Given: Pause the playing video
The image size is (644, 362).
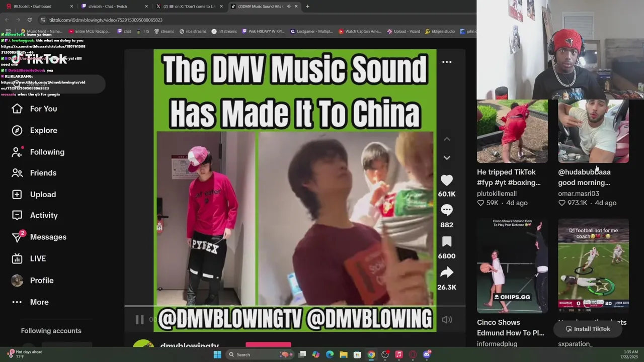Looking at the screenshot, I should point(139,319).
